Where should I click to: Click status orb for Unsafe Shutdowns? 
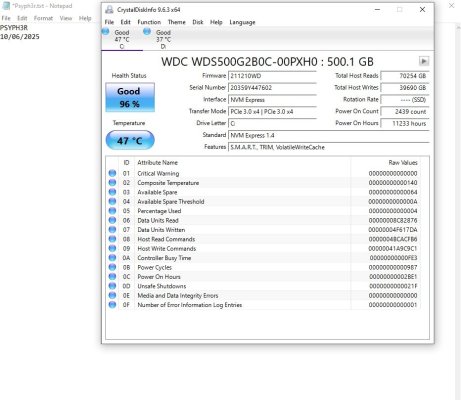coord(112,286)
